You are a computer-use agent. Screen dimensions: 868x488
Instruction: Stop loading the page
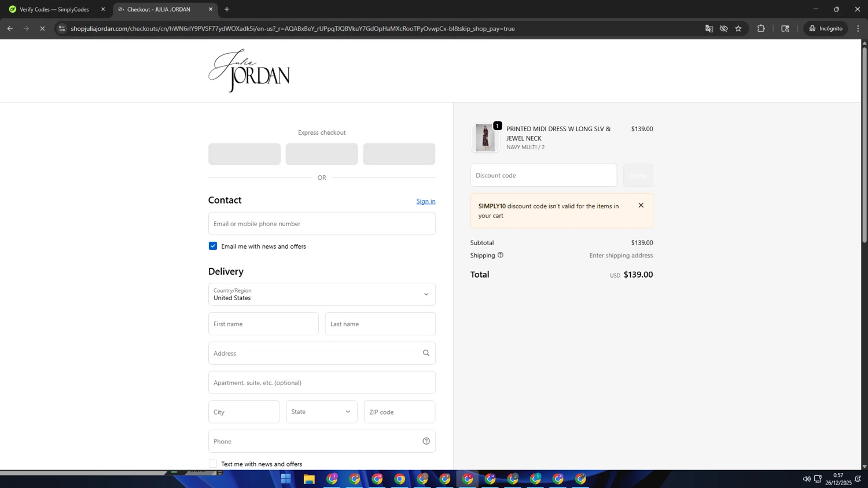(42, 28)
